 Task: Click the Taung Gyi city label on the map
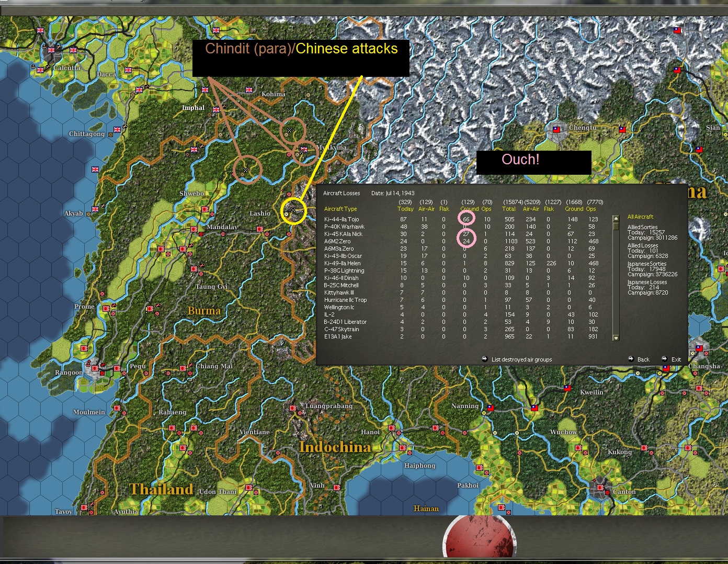[x=212, y=287]
